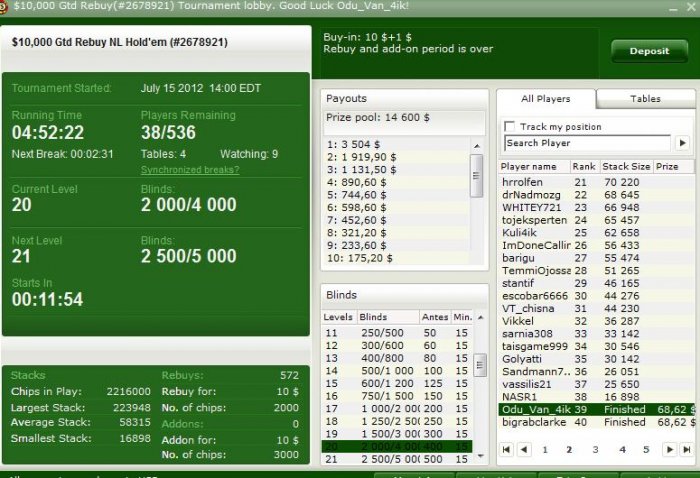
Task: Sort by Rank column header
Action: click(x=585, y=166)
